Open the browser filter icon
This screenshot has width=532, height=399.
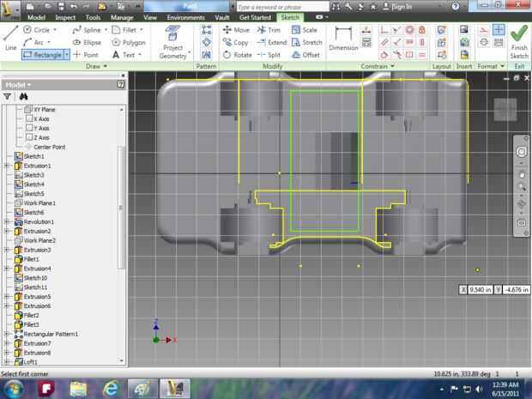pyautogui.click(x=7, y=97)
